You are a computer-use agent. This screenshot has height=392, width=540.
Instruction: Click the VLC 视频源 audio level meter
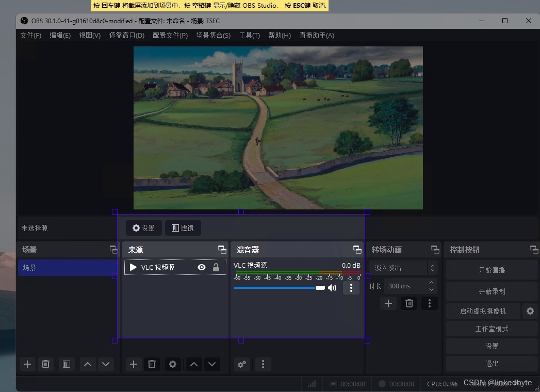click(297, 273)
